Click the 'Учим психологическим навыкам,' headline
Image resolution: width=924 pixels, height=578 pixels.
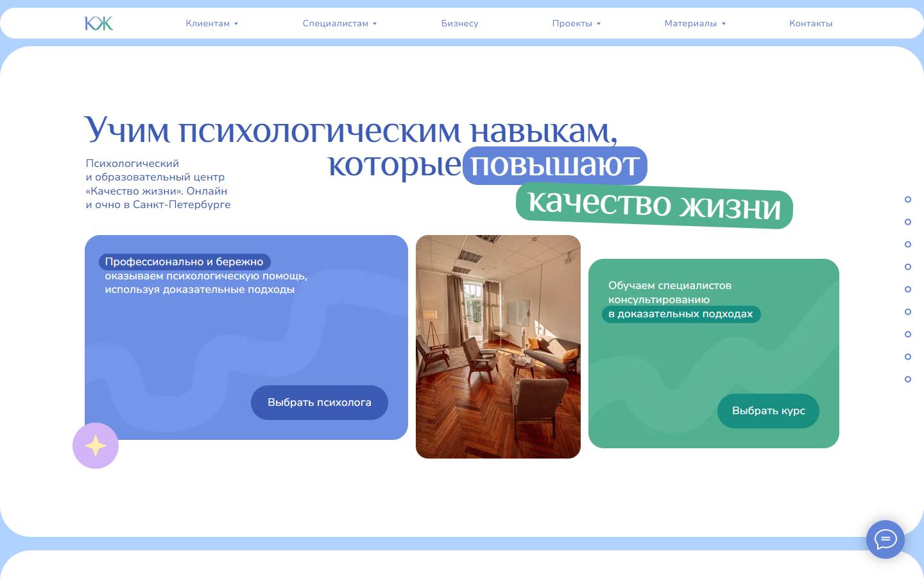point(350,130)
